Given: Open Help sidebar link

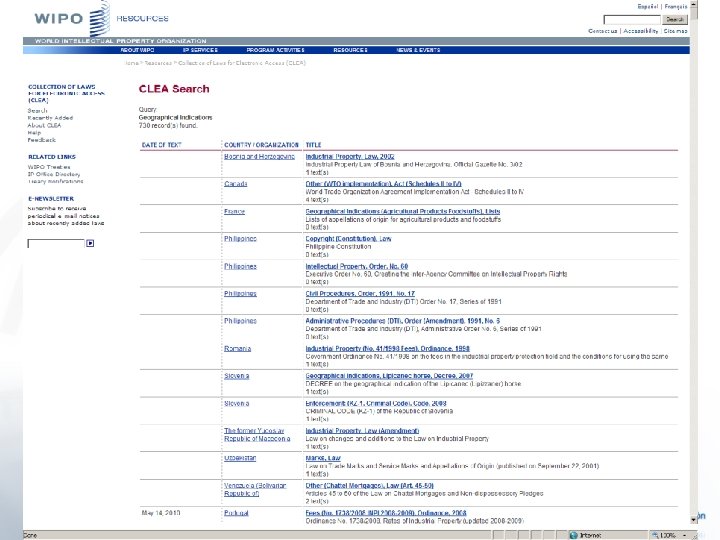Looking at the screenshot, I should click(x=34, y=133).
